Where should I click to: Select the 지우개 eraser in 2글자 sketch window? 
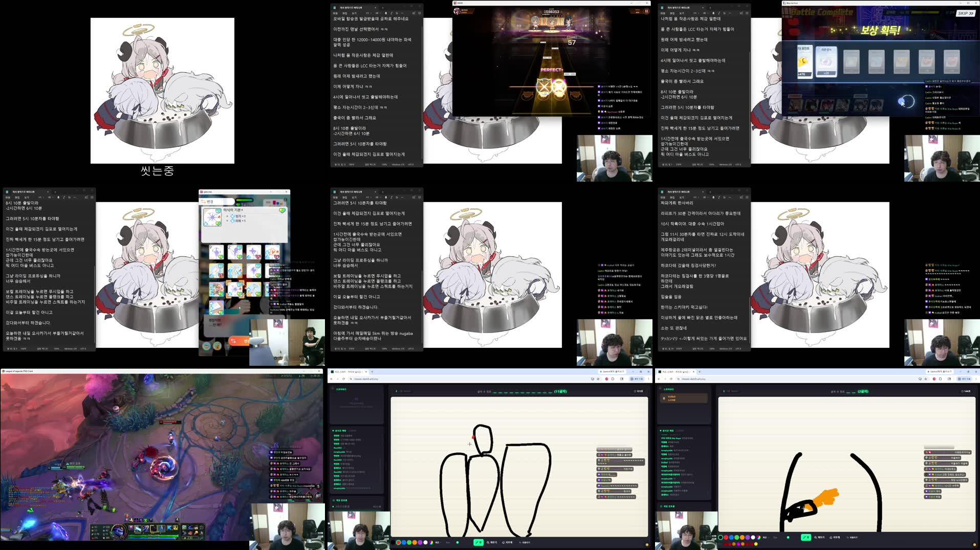[835, 537]
